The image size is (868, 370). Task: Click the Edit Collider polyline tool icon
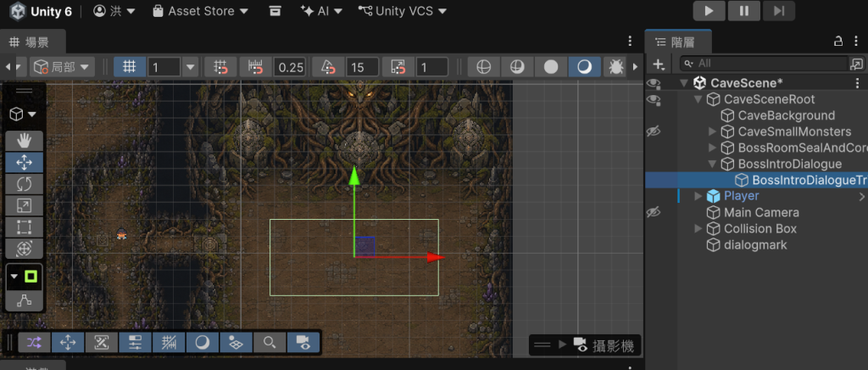(24, 300)
